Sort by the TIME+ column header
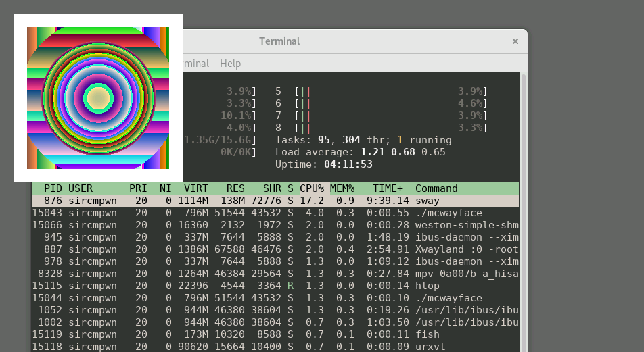The height and width of the screenshot is (352, 644). pos(388,188)
